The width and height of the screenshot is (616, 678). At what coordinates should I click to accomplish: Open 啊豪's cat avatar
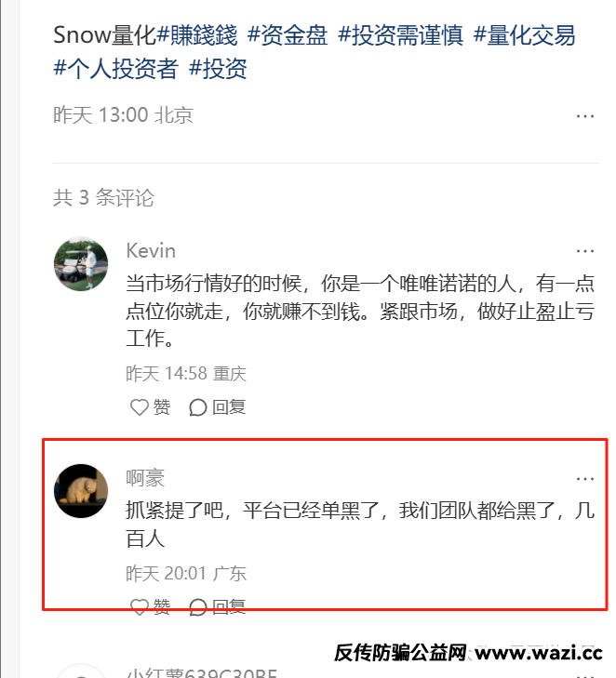81,491
